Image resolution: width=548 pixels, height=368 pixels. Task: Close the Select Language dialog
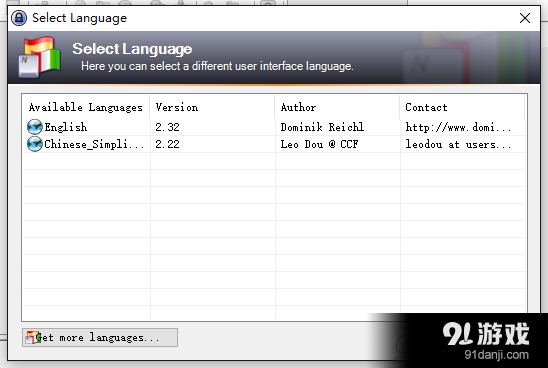[525, 18]
